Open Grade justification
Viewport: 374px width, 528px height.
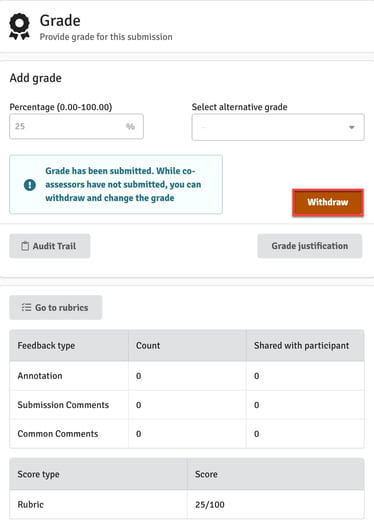pyautogui.click(x=309, y=246)
